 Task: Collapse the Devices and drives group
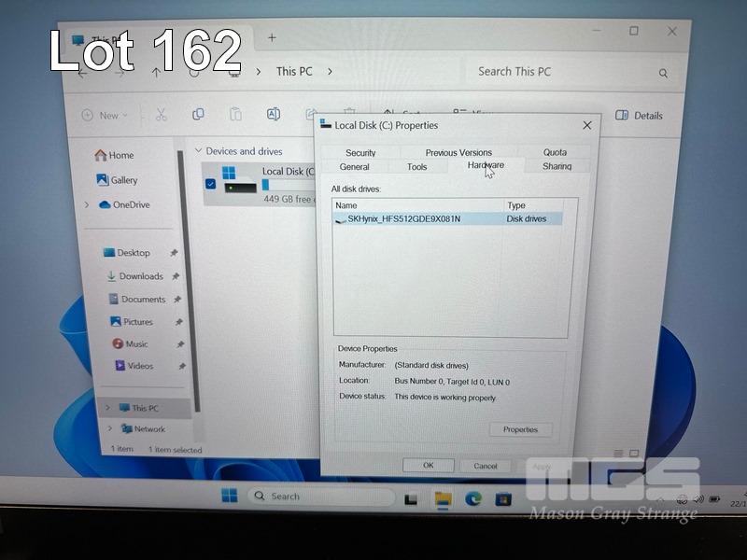pos(198,151)
